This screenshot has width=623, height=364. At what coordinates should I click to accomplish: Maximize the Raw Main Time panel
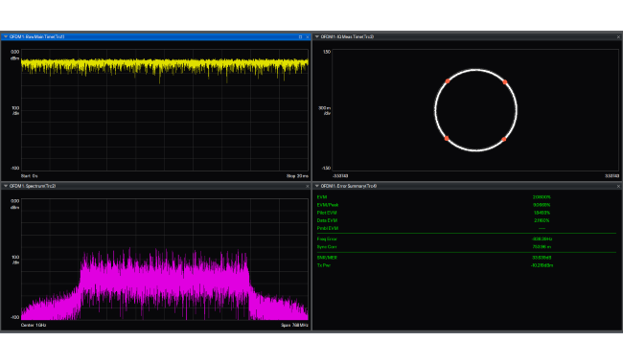click(300, 37)
